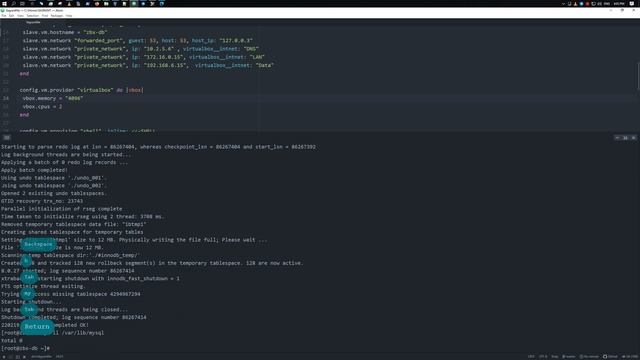The image size is (640, 360).
Task: Open Git panel from status bar
Action: point(630,357)
